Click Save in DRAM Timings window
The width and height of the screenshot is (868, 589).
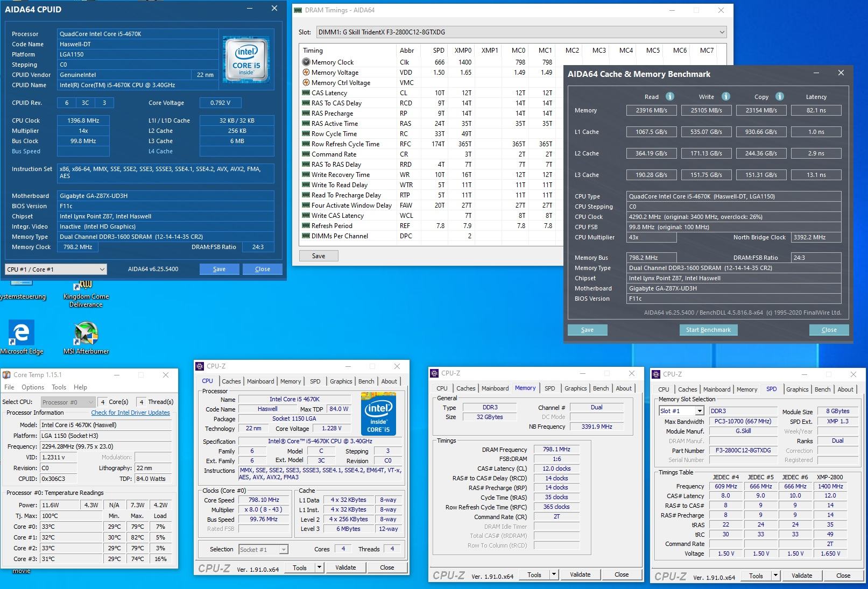pos(319,256)
